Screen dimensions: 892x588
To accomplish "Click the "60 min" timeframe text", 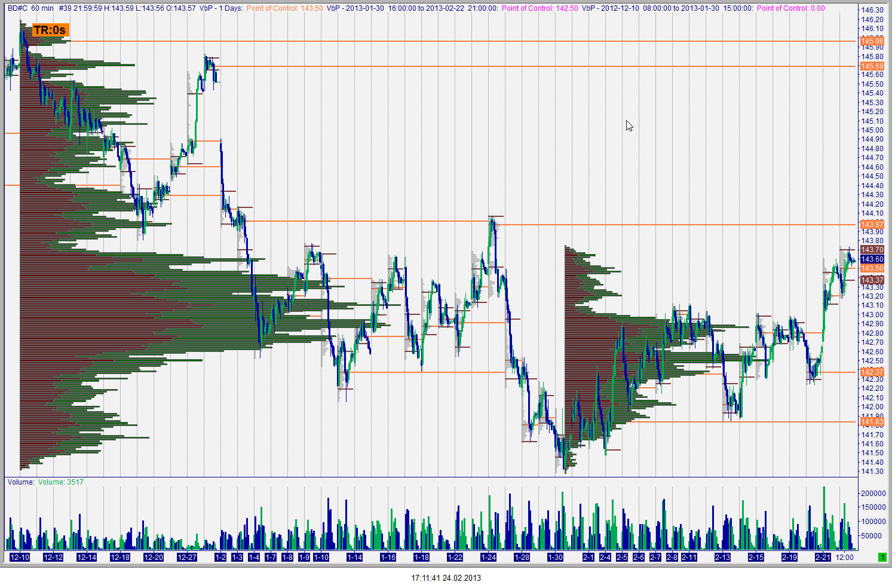I will tap(42, 8).
